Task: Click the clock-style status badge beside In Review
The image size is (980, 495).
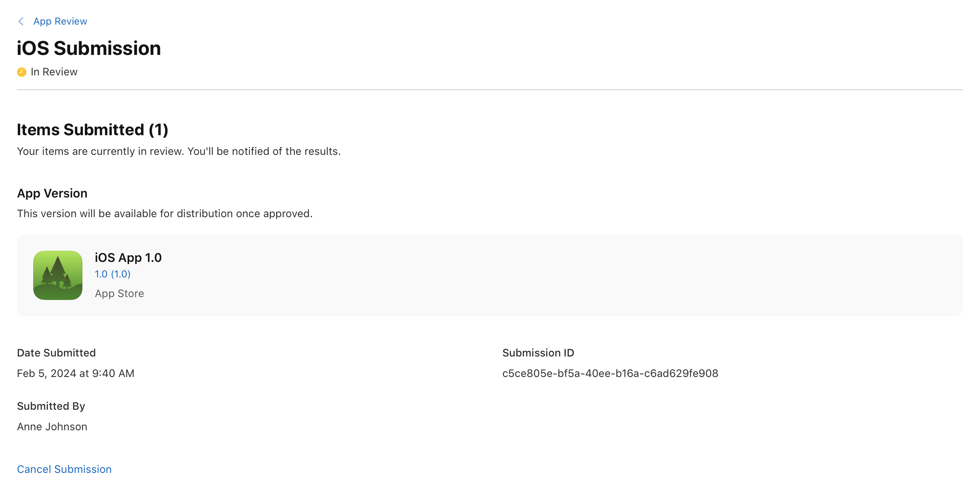Action: [x=21, y=71]
